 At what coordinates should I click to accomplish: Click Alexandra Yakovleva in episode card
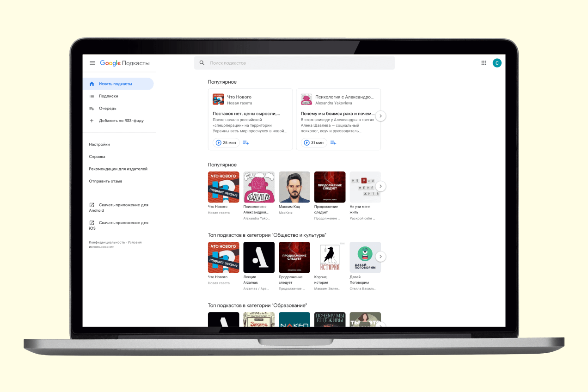pyautogui.click(x=334, y=103)
